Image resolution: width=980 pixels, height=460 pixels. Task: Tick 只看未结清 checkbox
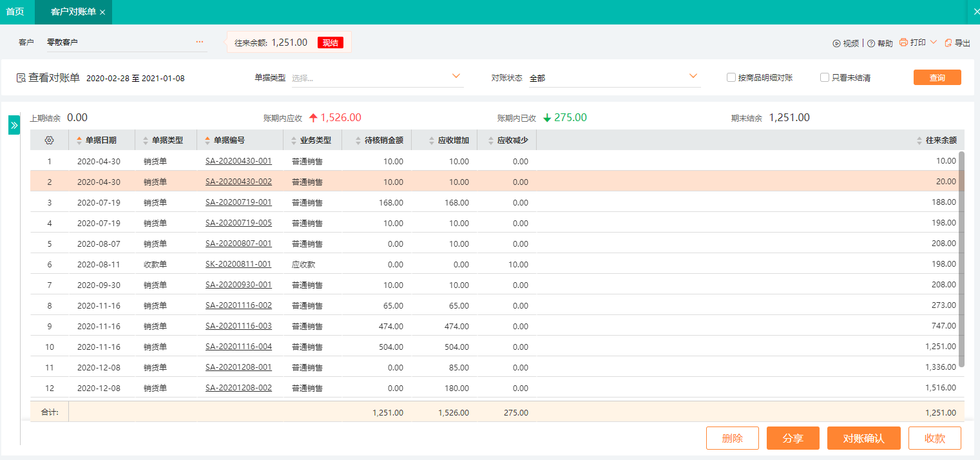tap(825, 77)
